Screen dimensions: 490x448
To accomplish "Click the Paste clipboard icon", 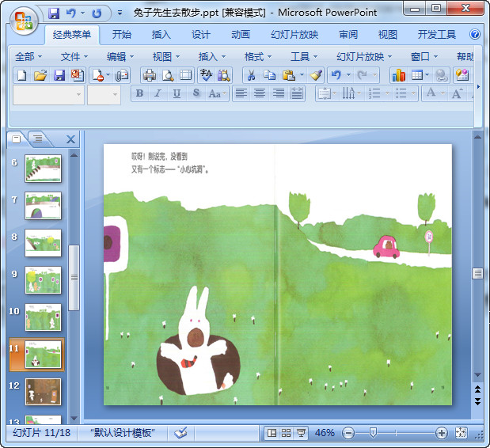I will point(289,75).
